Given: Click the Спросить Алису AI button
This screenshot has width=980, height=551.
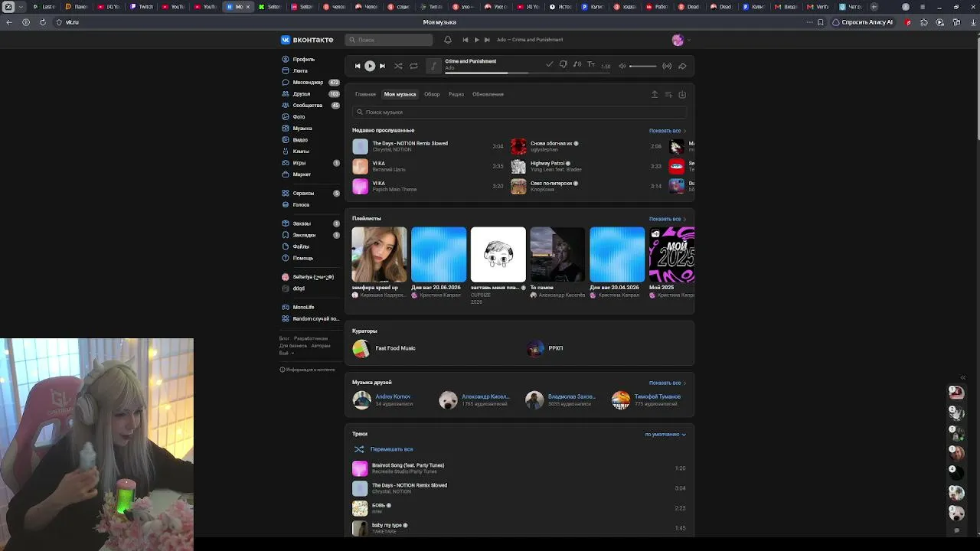Looking at the screenshot, I should (863, 22).
